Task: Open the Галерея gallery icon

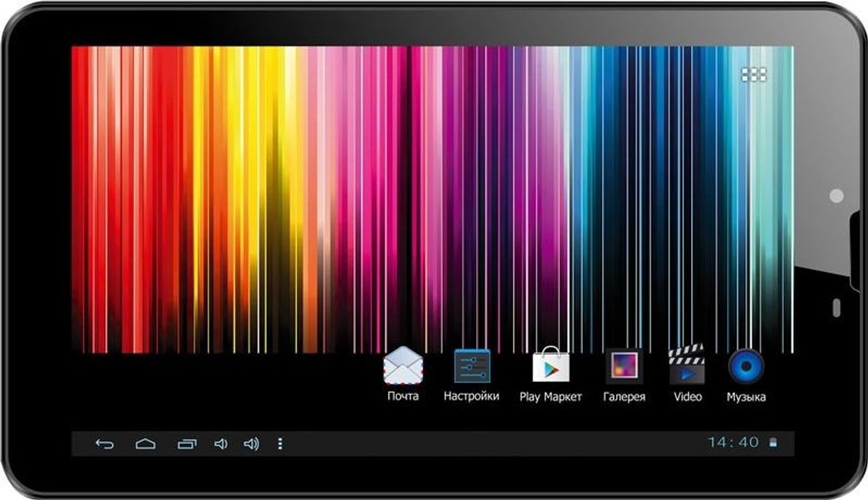Action: pos(624,366)
